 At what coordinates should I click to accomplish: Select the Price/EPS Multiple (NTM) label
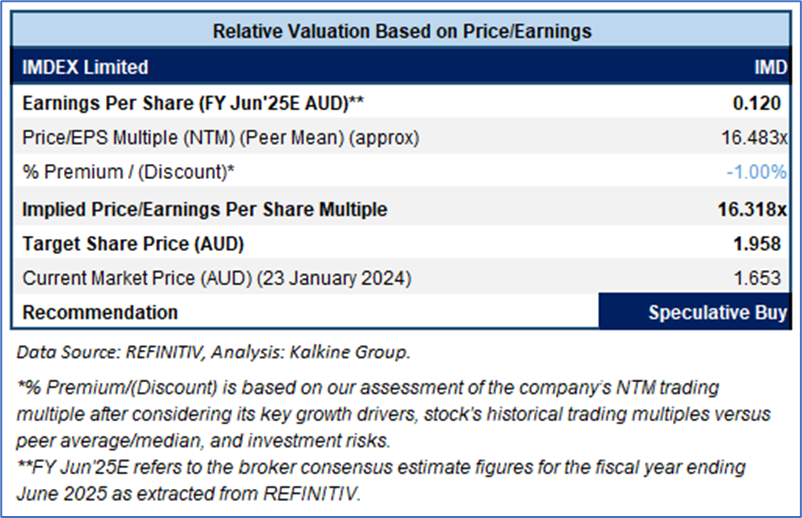(220, 137)
